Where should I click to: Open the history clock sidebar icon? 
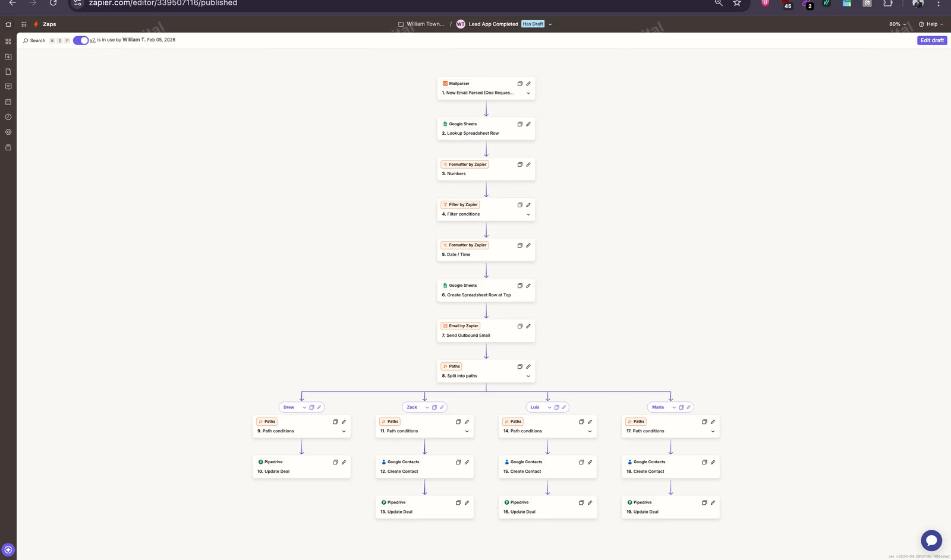pyautogui.click(x=8, y=117)
